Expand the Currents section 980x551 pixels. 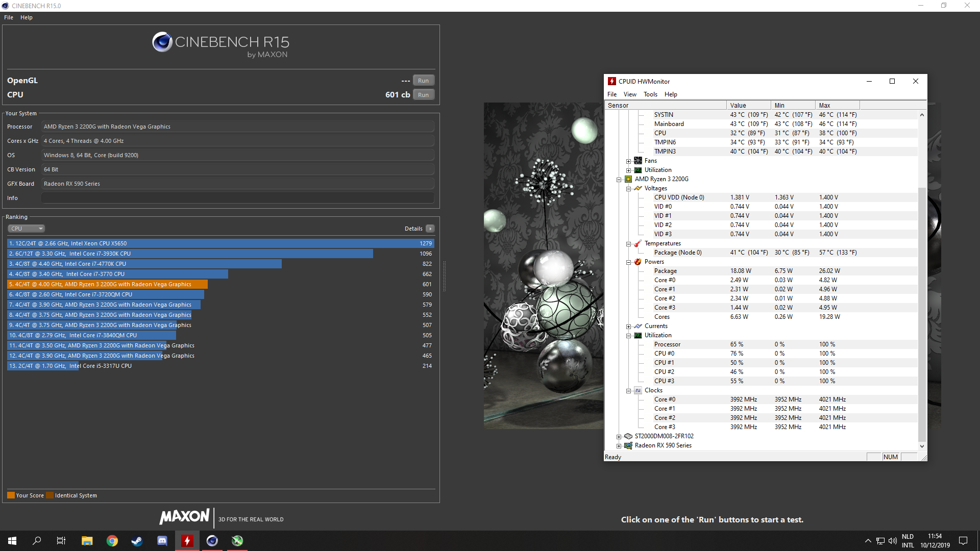tap(629, 327)
